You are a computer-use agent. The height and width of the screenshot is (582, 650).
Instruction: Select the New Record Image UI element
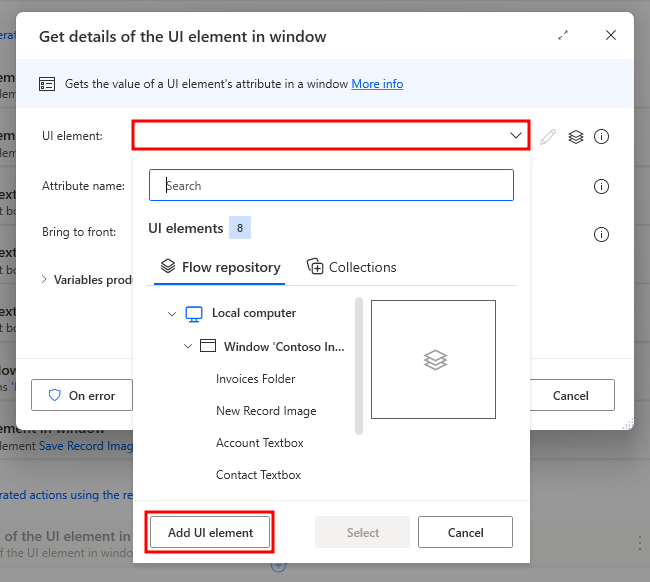tap(266, 411)
